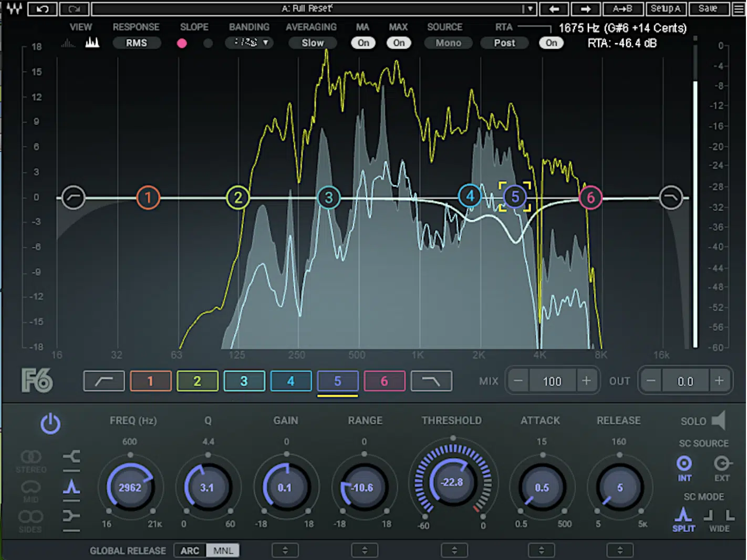Expand stepper below the Release knob

point(620,551)
